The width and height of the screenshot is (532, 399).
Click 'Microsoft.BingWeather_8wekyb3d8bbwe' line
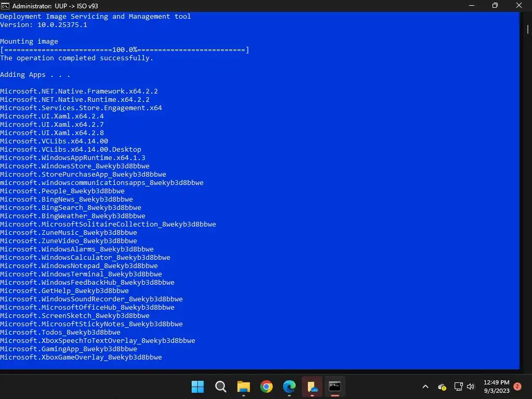click(x=73, y=216)
